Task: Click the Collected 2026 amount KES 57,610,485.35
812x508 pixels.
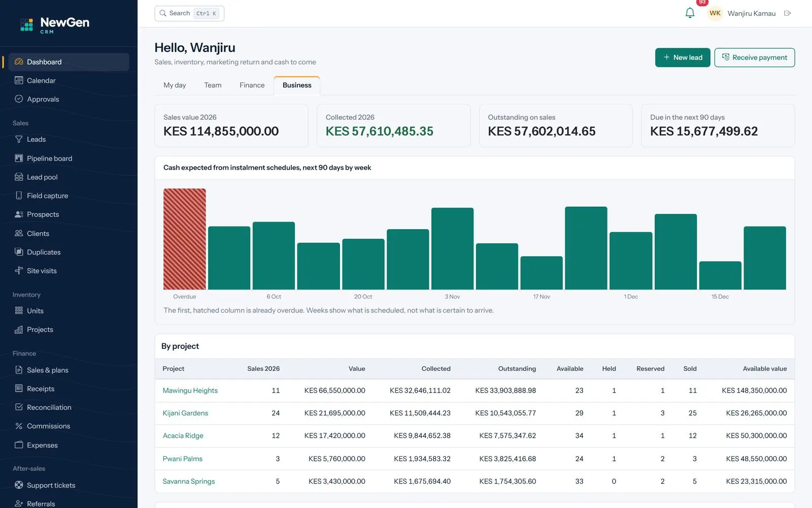Action: click(x=380, y=131)
